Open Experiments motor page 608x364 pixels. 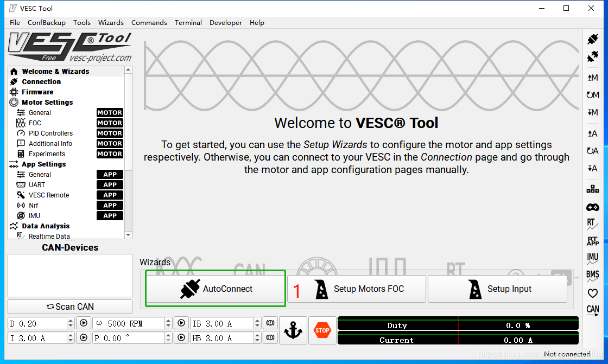66,154
